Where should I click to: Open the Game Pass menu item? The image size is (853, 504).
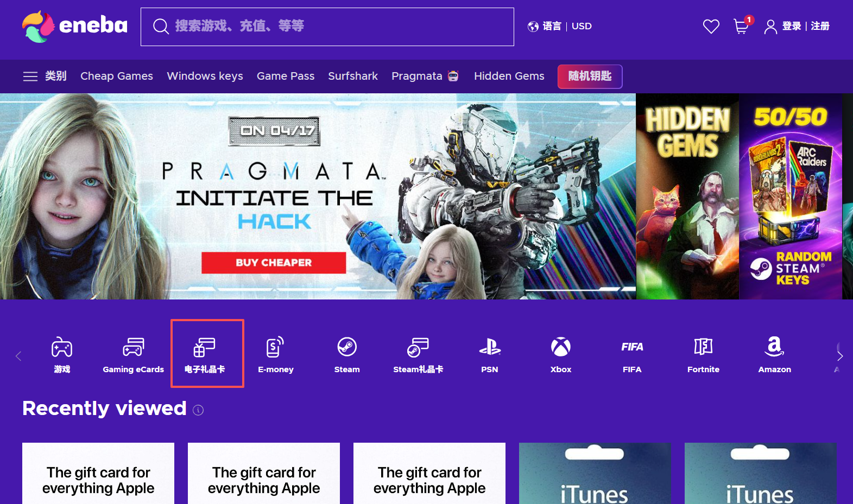tap(286, 76)
